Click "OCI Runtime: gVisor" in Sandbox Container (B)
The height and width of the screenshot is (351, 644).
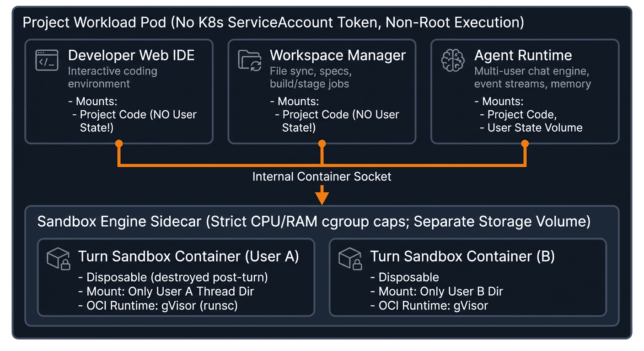click(x=433, y=305)
